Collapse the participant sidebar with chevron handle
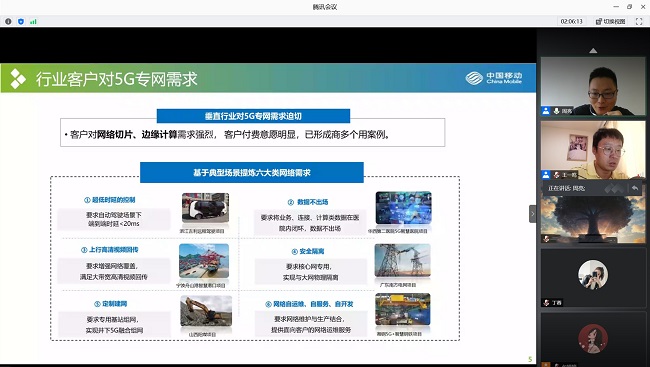The width and height of the screenshot is (650, 367). coord(533,214)
